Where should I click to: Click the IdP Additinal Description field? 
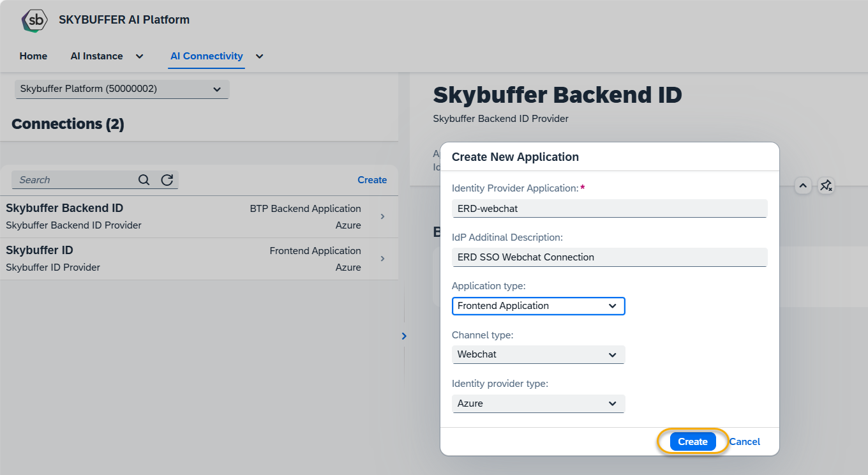[610, 257]
